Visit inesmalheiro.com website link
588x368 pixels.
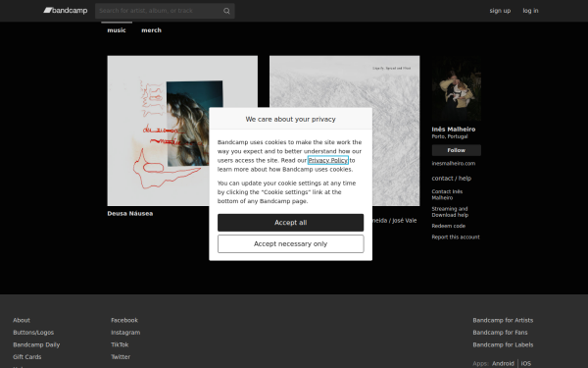pos(454,163)
